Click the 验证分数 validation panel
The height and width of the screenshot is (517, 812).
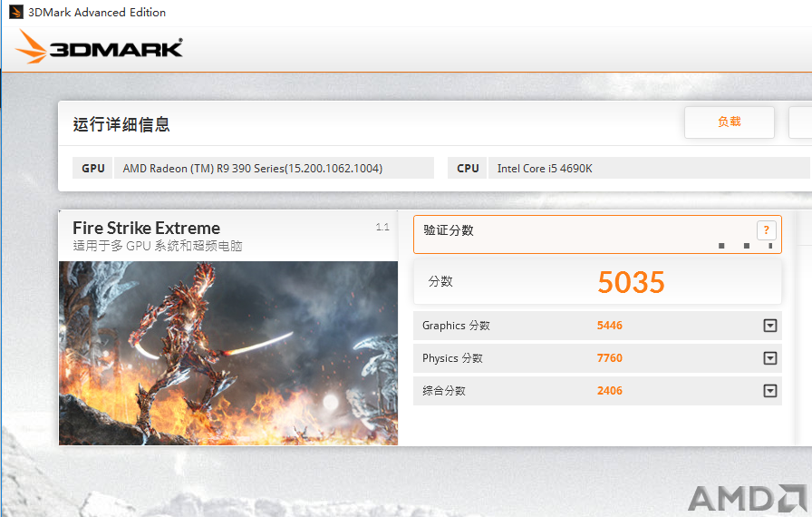[597, 234]
